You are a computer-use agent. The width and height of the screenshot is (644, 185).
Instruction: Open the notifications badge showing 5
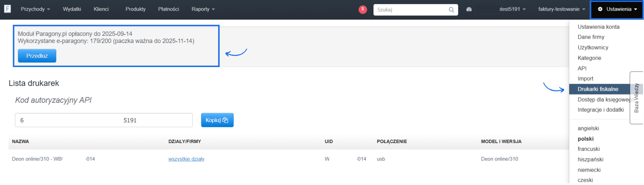(x=363, y=9)
